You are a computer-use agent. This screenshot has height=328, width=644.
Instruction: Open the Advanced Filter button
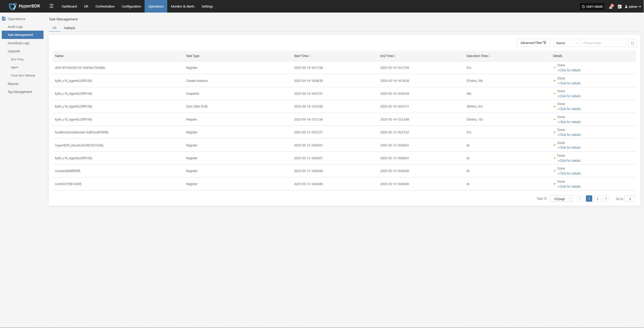point(533,43)
